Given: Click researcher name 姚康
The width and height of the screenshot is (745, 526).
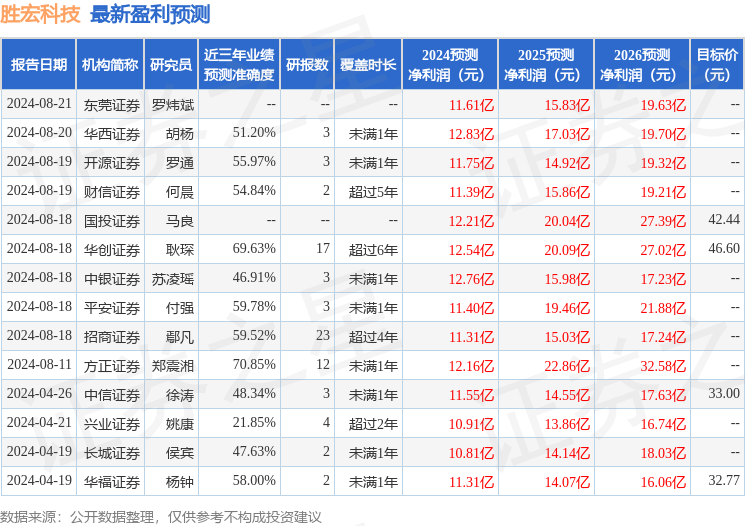Looking at the screenshot, I should 180,424.
